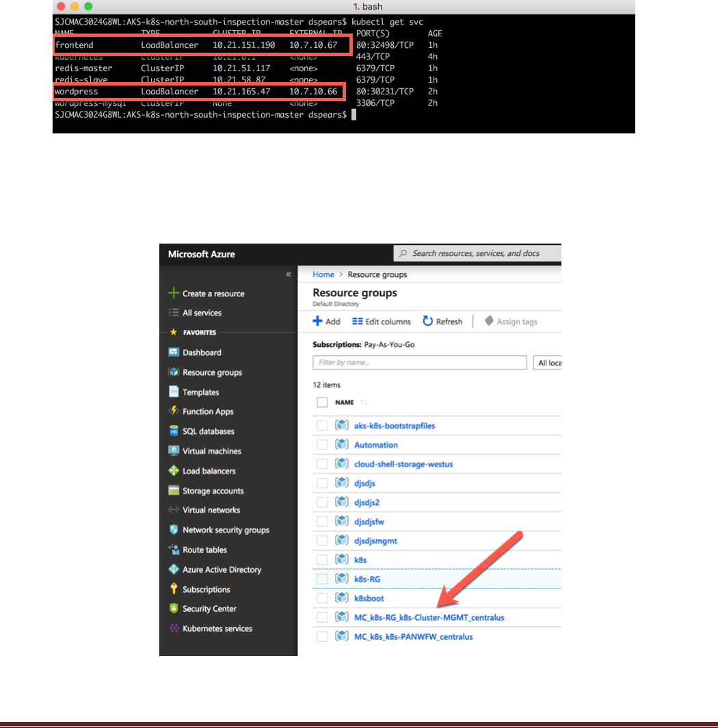Open Load balancers in the sidebar menu
Screen dimensions: 718x728
[x=209, y=471]
